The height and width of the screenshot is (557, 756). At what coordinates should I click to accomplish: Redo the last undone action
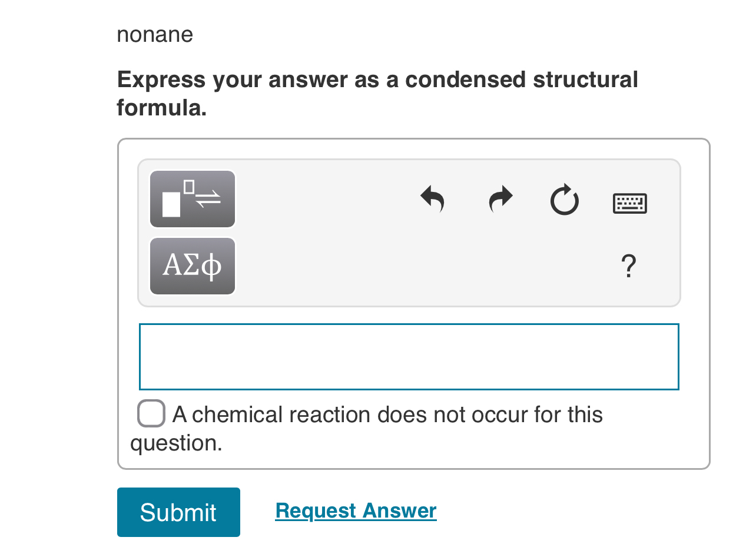pos(500,199)
